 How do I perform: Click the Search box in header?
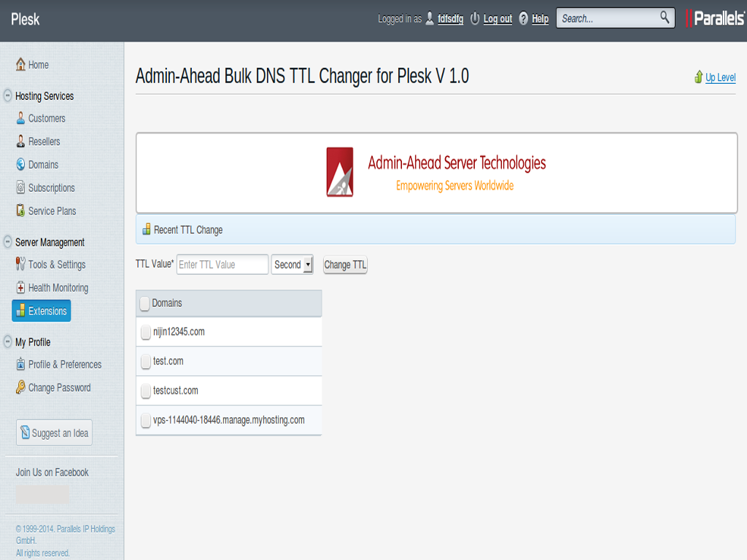(x=615, y=18)
